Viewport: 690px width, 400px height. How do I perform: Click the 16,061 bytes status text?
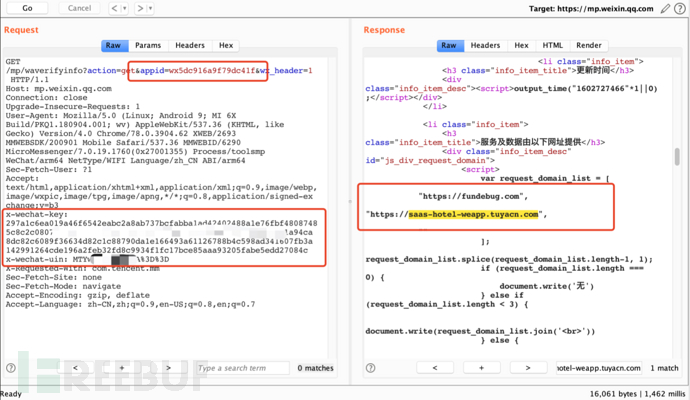click(613, 394)
